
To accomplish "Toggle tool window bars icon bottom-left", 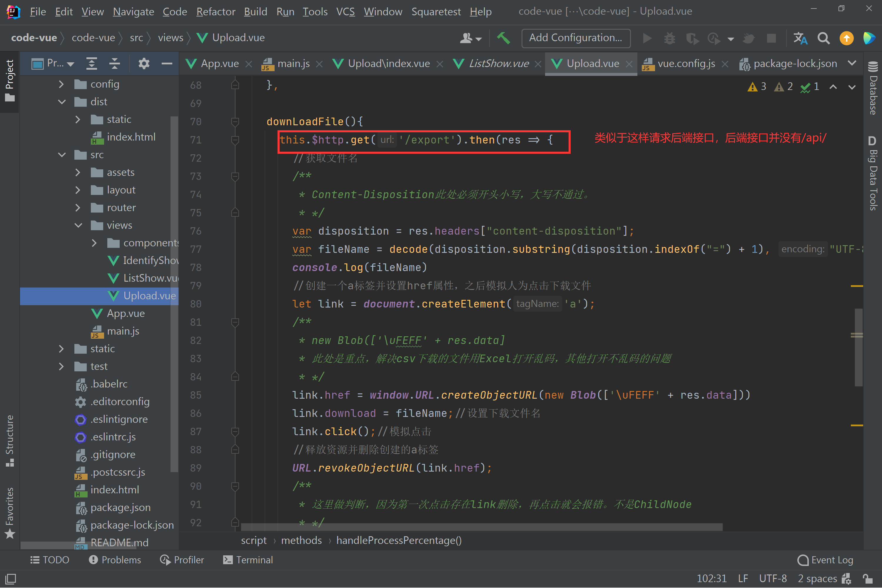I will [x=11, y=579].
